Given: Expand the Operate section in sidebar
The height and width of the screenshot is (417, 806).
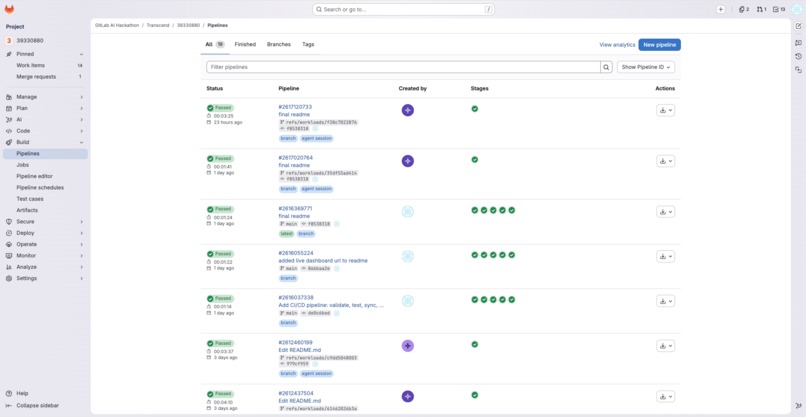Looking at the screenshot, I should pyautogui.click(x=45, y=244).
